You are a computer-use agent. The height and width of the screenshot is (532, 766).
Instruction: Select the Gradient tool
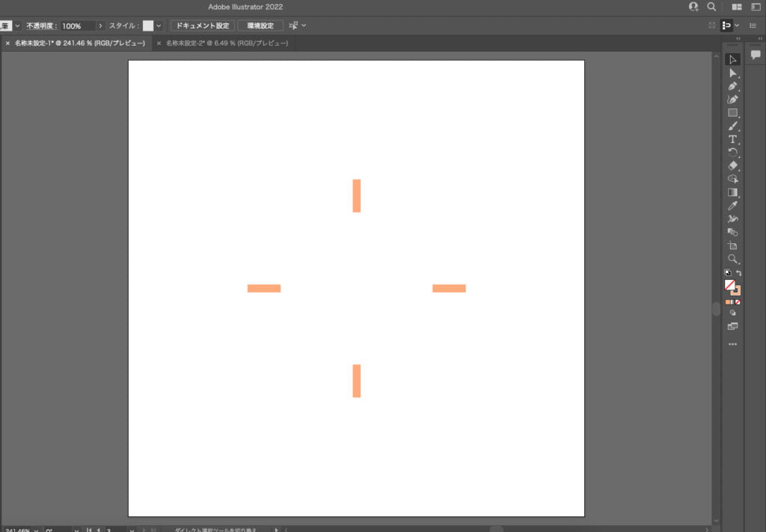pyautogui.click(x=732, y=192)
